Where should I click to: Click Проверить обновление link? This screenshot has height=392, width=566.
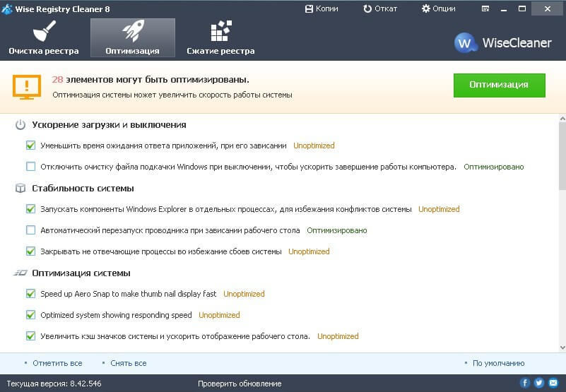(240, 384)
